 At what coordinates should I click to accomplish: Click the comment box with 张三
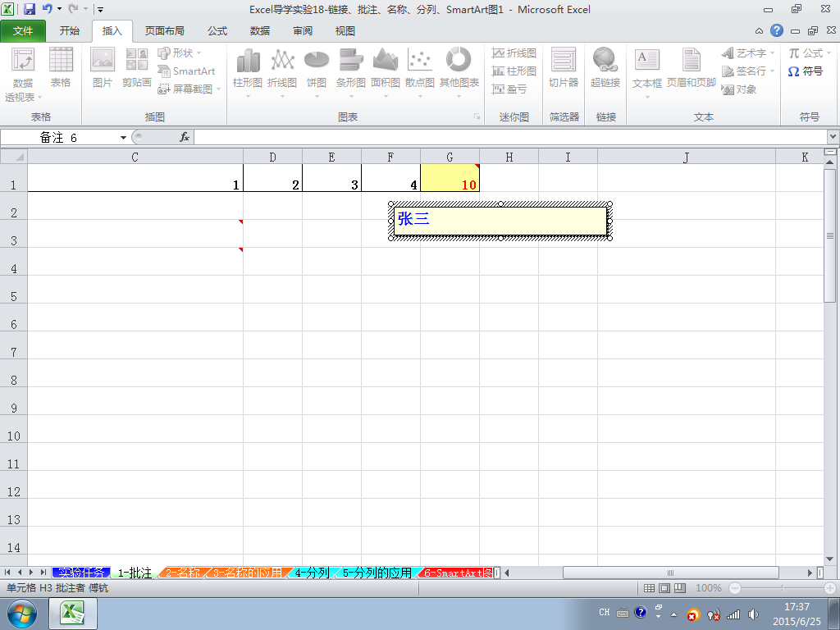coord(500,221)
